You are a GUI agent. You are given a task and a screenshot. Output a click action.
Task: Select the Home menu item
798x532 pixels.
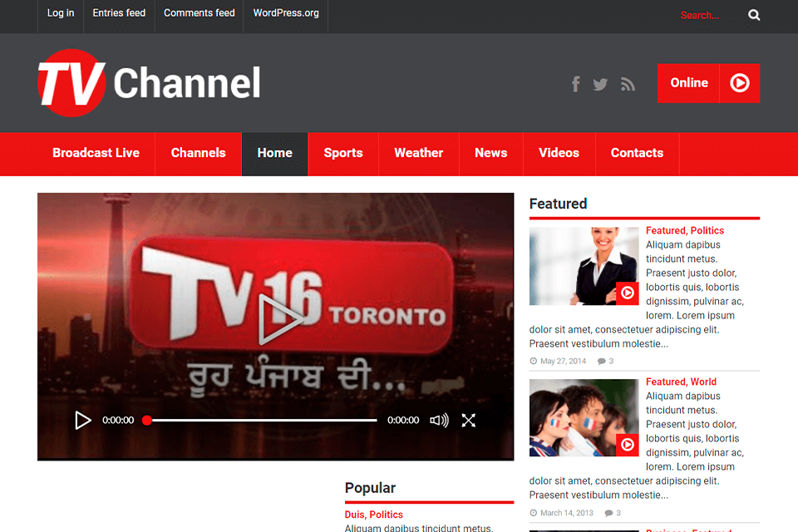275,153
